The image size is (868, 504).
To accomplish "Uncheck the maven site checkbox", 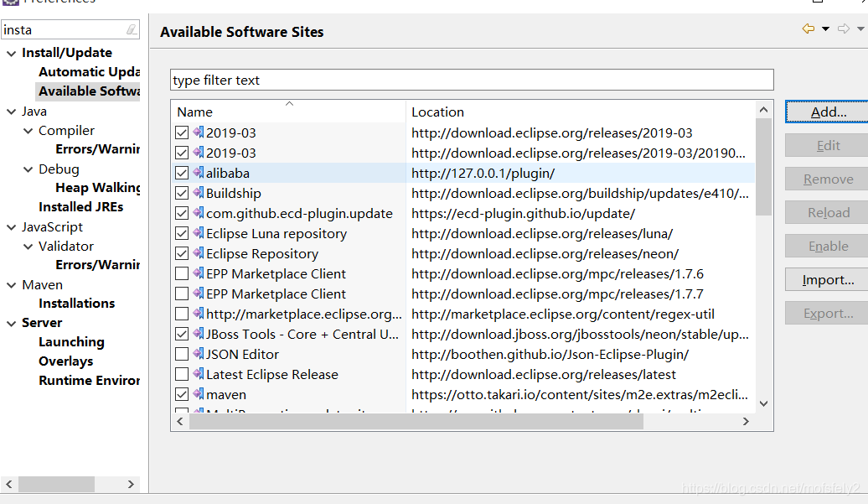I will click(182, 394).
